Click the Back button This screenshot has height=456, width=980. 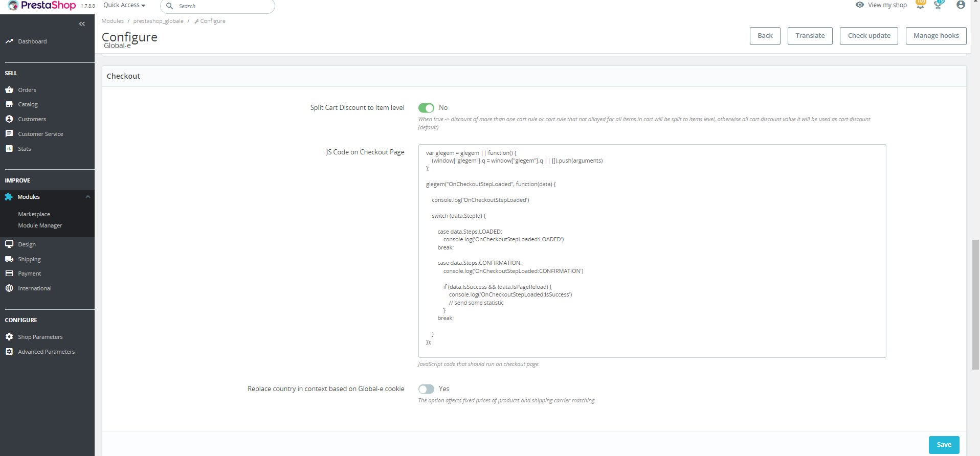(765, 36)
